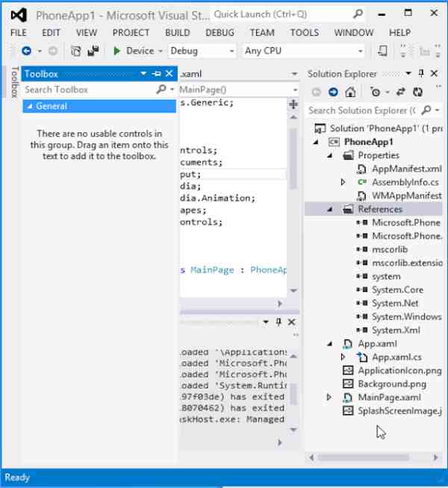The image size is (448, 488).
Task: Click the Solution Explorer search magnifier icon
Action: pyautogui.click(x=426, y=110)
